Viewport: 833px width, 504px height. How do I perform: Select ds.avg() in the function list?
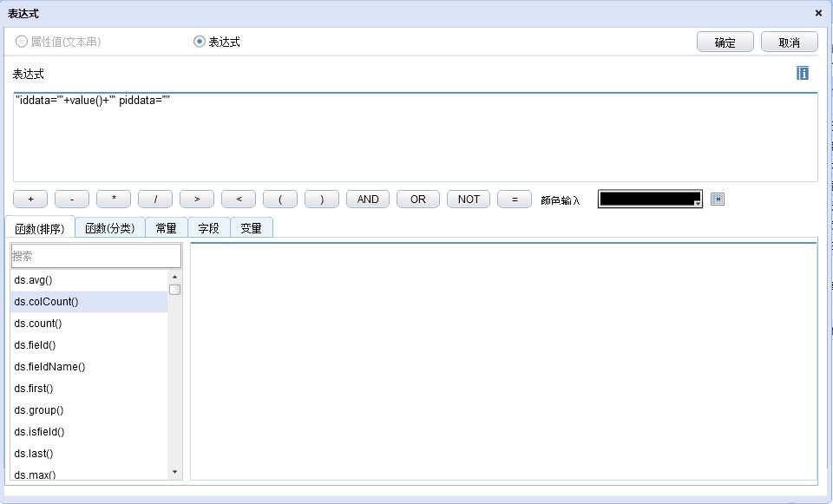pyautogui.click(x=89, y=280)
